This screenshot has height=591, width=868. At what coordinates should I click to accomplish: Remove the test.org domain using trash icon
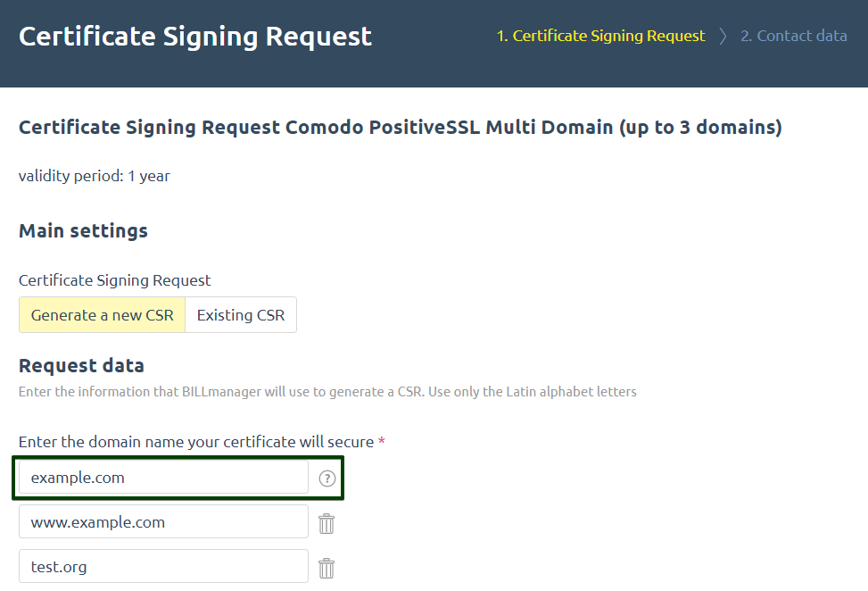(x=327, y=569)
